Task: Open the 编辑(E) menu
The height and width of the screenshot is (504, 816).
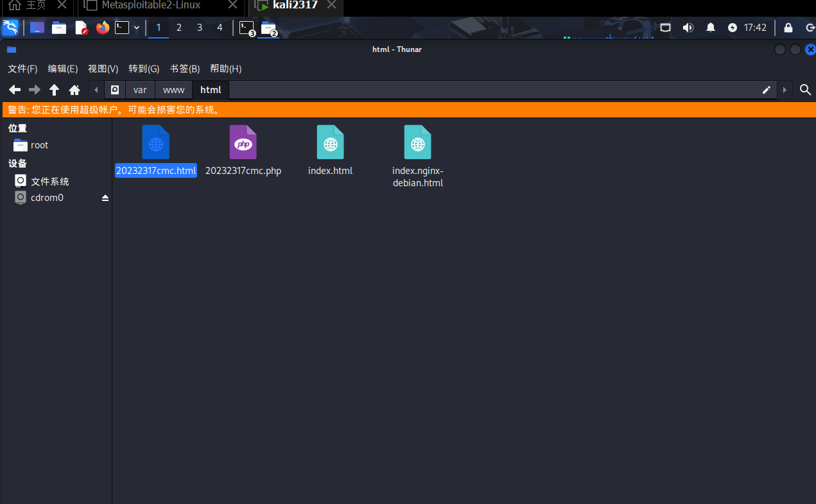Action: click(x=63, y=69)
